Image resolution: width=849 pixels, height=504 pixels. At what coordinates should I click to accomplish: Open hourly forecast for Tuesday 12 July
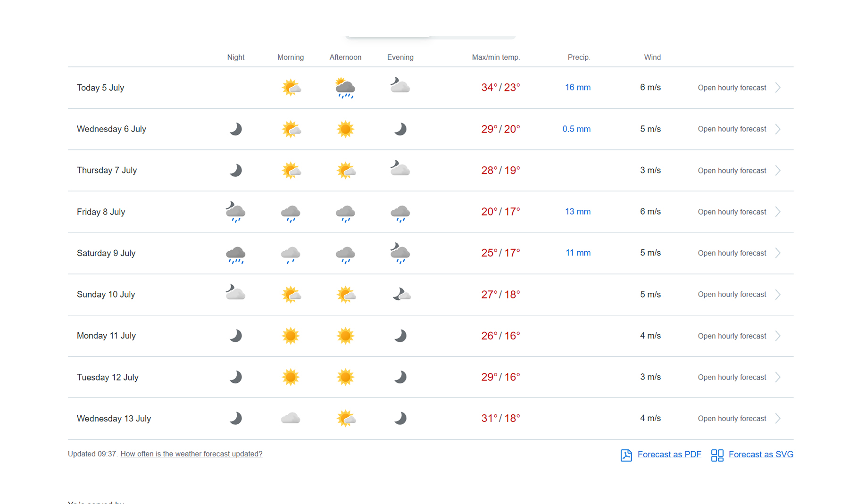pos(732,377)
